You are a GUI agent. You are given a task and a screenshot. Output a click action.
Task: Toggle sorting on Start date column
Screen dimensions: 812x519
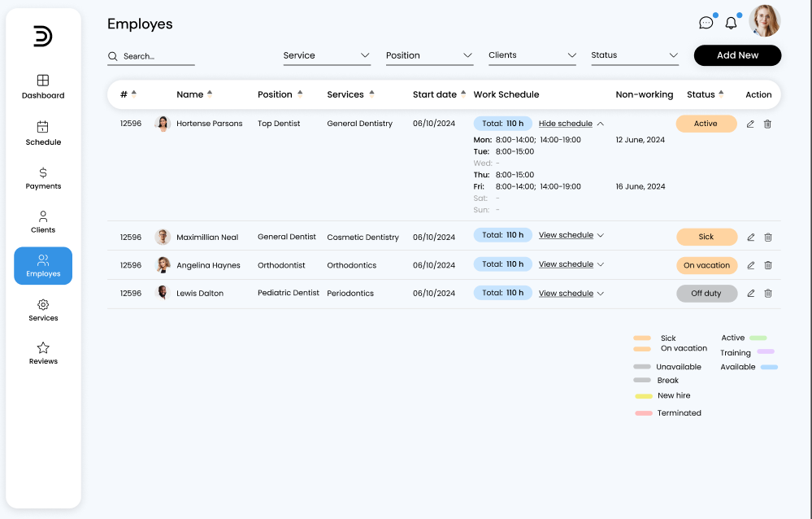pyautogui.click(x=463, y=94)
